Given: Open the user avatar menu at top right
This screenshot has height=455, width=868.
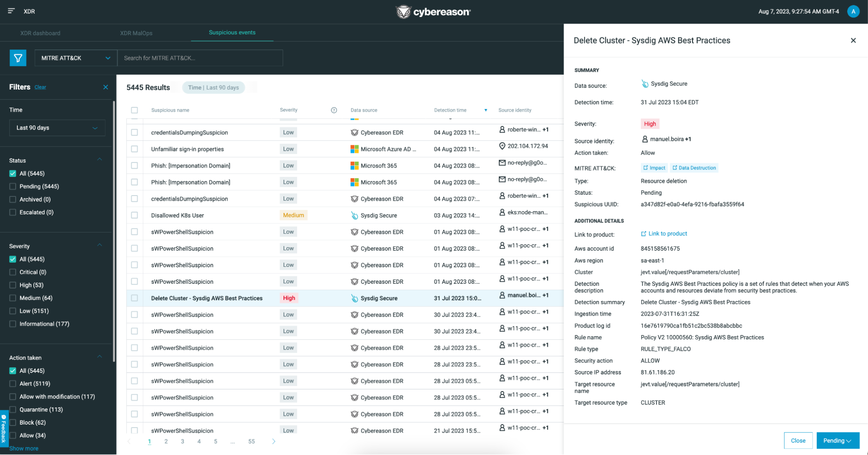Looking at the screenshot, I should tap(853, 11).
